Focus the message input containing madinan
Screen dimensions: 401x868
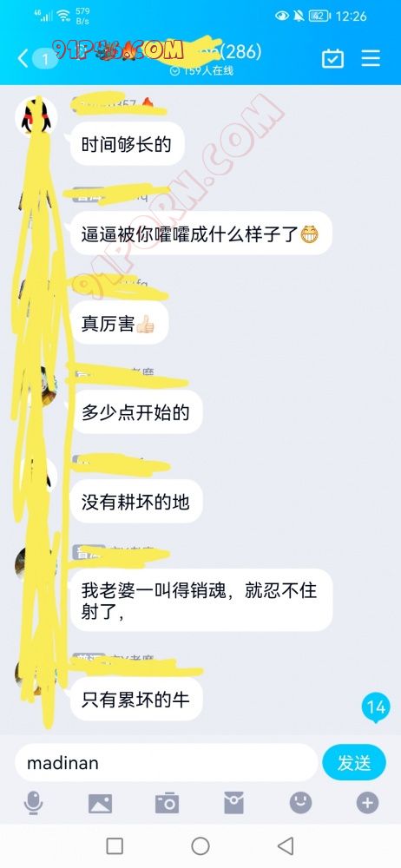[x=166, y=763]
